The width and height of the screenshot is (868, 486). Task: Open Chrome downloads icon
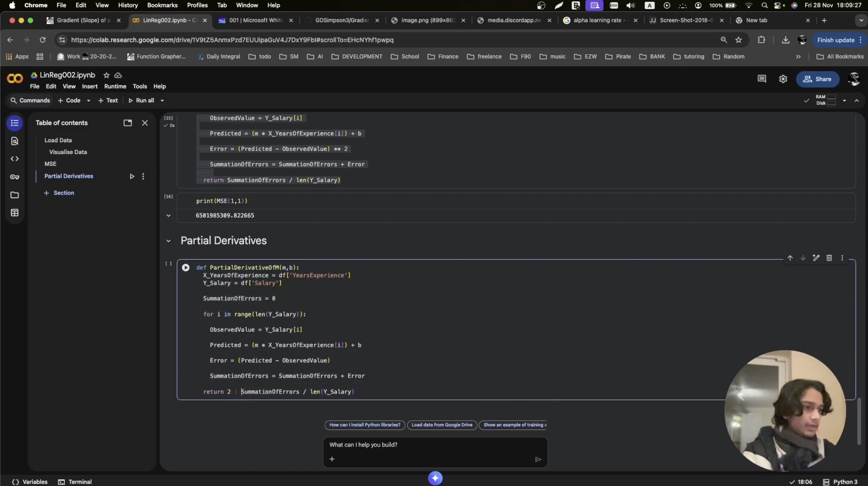(x=786, y=40)
